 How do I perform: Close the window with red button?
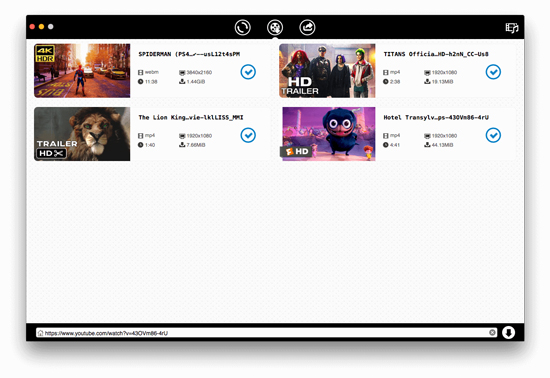[x=32, y=27]
